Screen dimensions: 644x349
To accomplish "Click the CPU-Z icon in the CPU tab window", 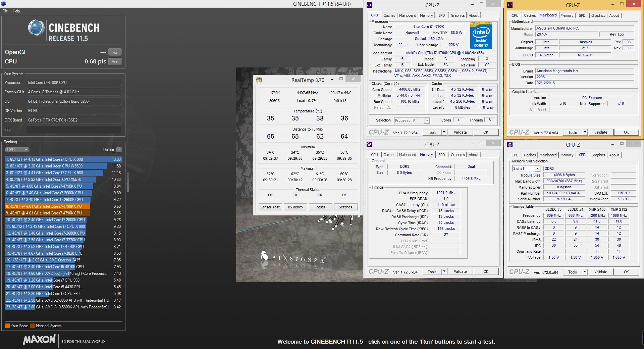I will pyautogui.click(x=369, y=5).
